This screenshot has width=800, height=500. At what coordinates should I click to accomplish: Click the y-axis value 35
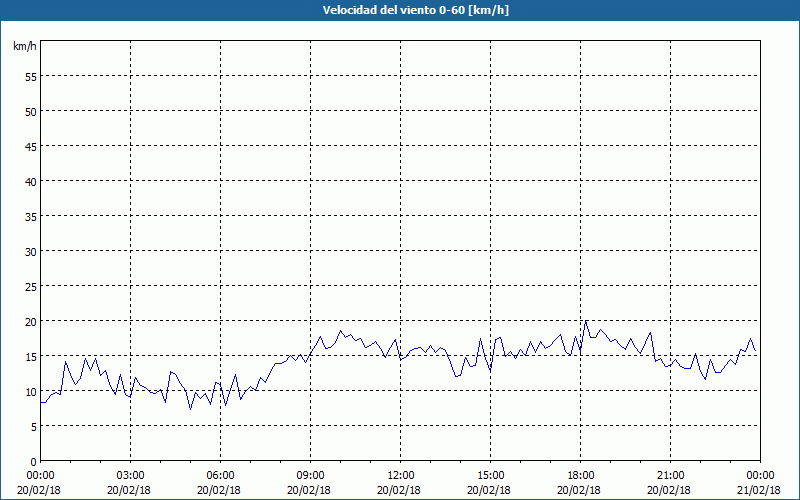coord(31,216)
